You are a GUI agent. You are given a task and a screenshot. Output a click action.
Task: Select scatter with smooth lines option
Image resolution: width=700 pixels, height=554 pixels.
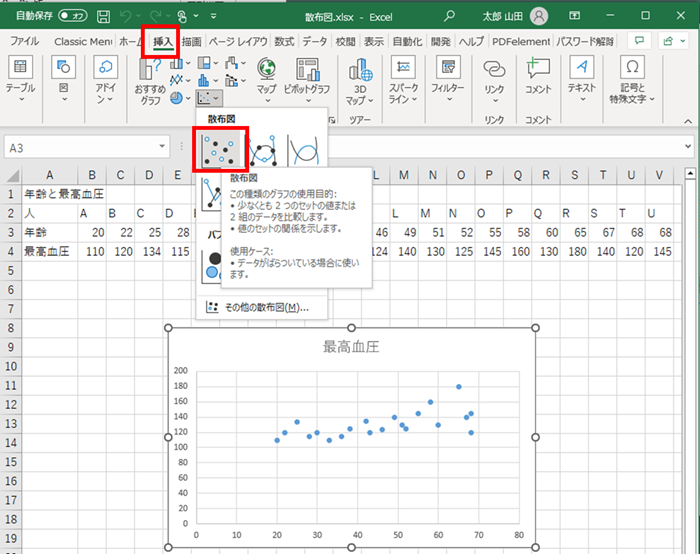[304, 150]
